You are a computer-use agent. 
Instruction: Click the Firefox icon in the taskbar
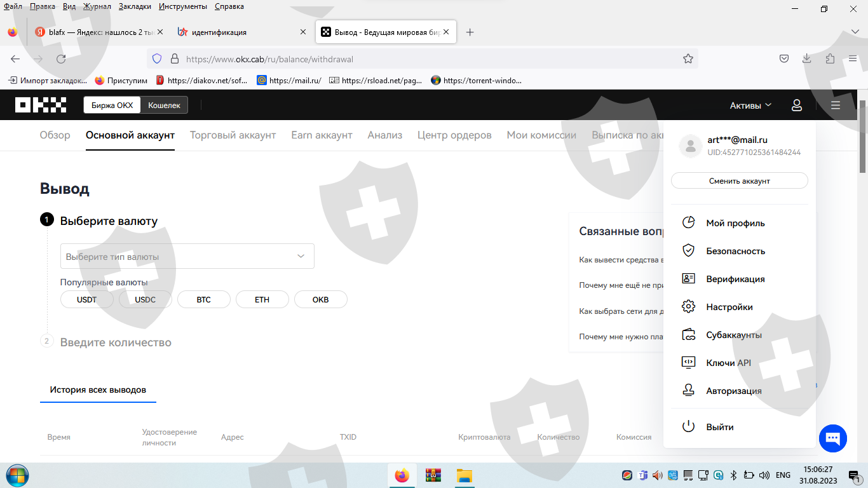pyautogui.click(x=402, y=475)
